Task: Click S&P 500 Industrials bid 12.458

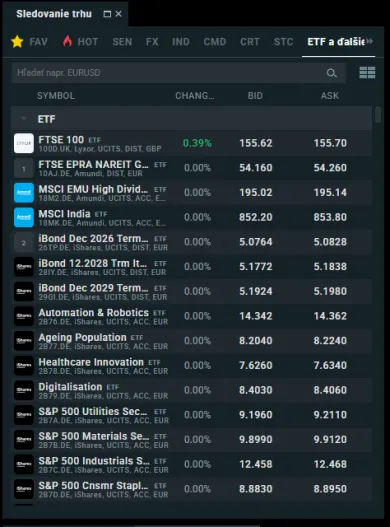Action: click(x=256, y=464)
